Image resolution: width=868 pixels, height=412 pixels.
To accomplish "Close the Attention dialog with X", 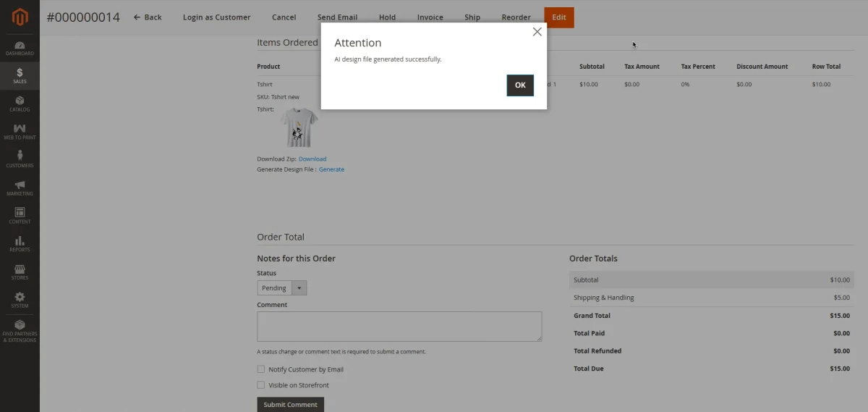I will pyautogui.click(x=537, y=32).
